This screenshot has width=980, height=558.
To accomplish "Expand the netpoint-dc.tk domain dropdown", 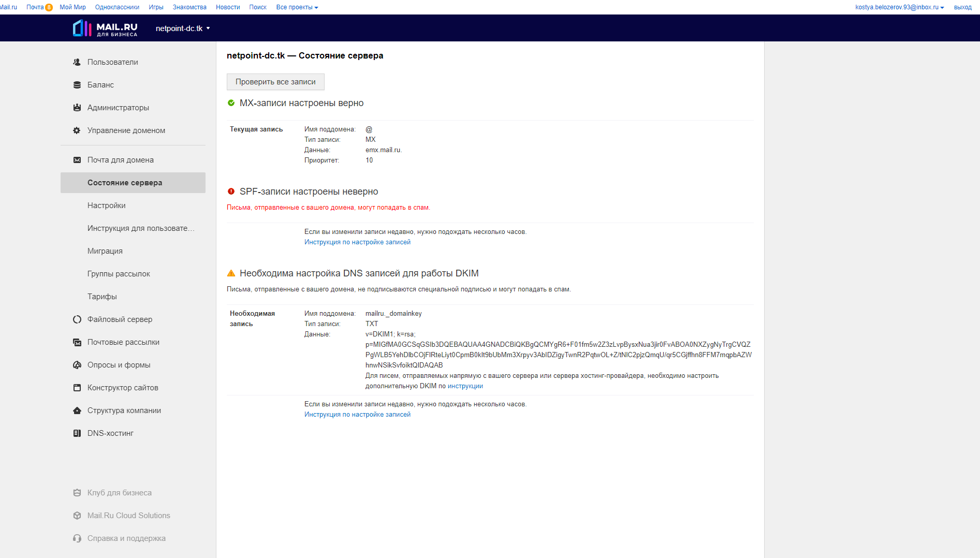I will click(x=183, y=28).
